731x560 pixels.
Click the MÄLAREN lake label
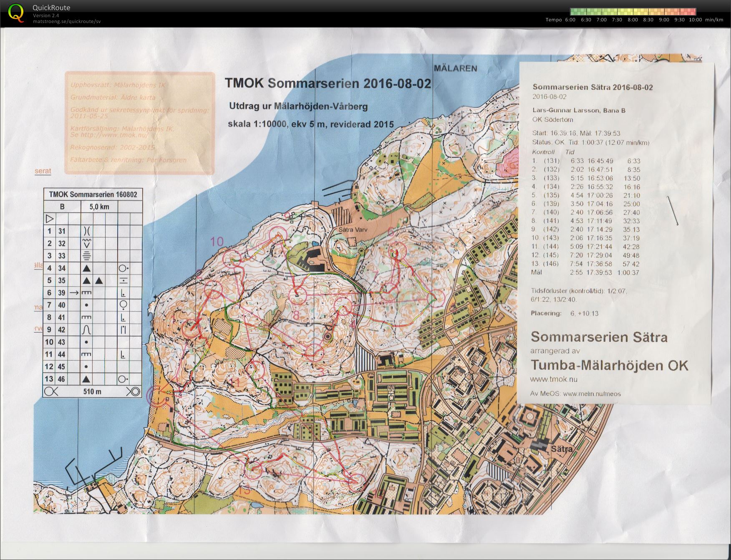click(455, 68)
